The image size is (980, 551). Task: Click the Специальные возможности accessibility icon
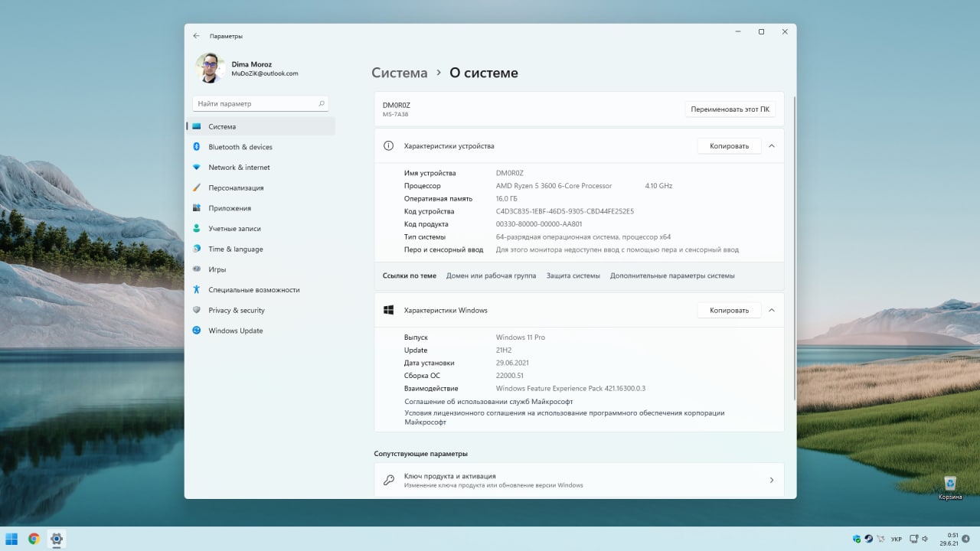197,290
